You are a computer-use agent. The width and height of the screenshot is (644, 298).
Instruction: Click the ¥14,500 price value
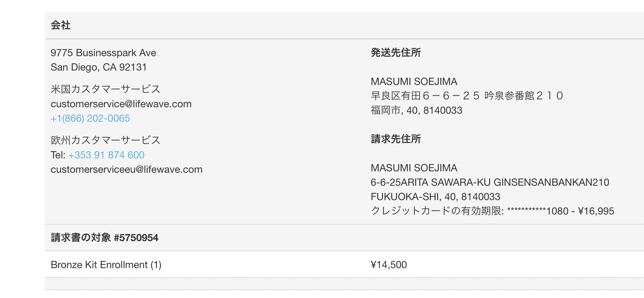coord(388,265)
